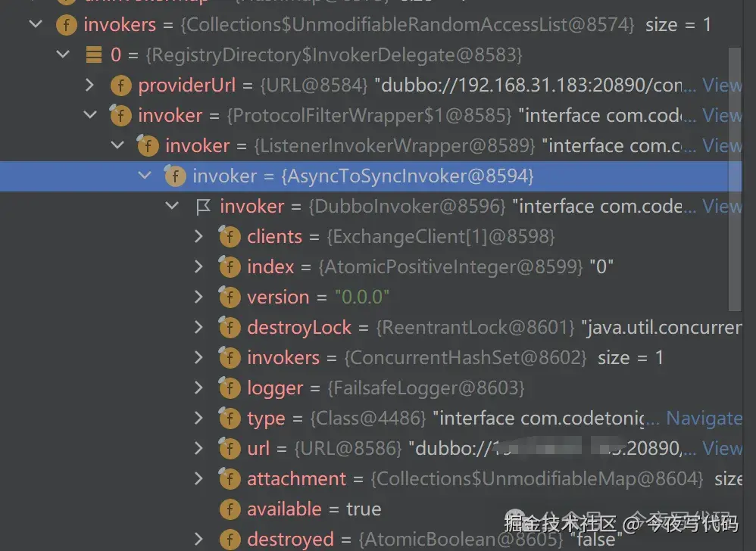Click the field icon of invokers ConcurrentHashSet
The image size is (756, 551).
[230, 358]
